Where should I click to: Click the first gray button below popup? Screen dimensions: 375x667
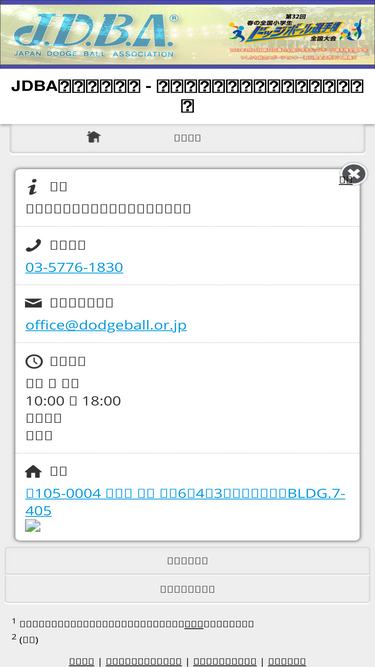click(188, 561)
